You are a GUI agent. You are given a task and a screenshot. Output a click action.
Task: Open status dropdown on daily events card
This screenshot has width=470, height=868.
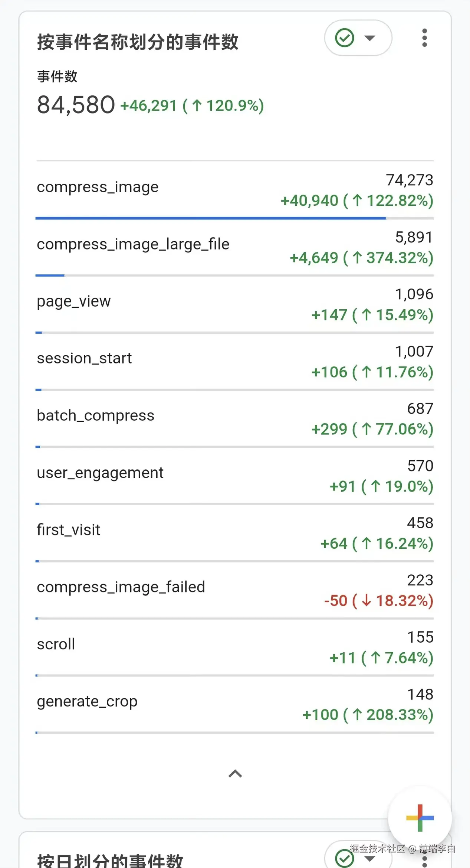pyautogui.click(x=369, y=858)
